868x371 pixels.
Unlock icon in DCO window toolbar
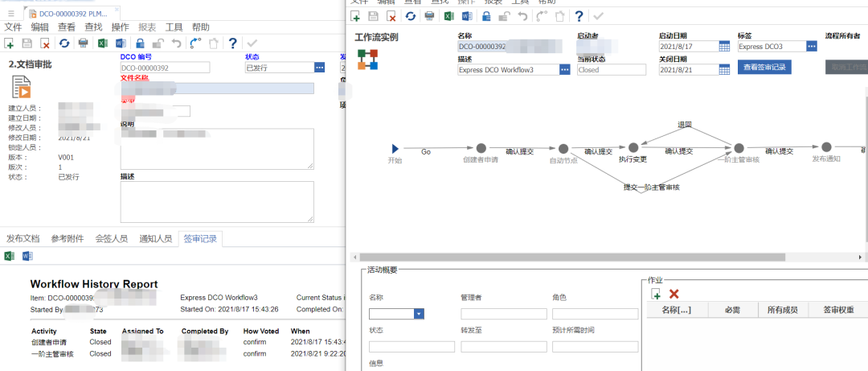[x=158, y=43]
